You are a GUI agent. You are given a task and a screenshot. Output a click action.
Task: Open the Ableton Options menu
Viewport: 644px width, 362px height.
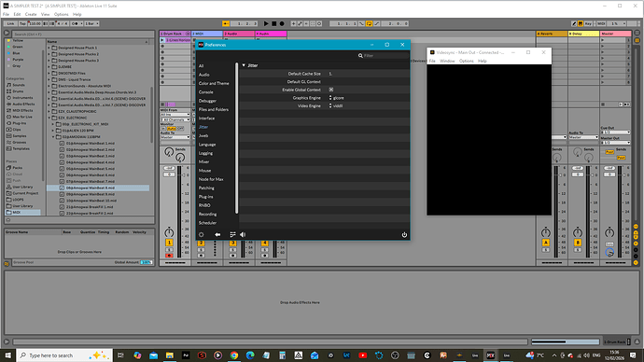(x=62, y=14)
